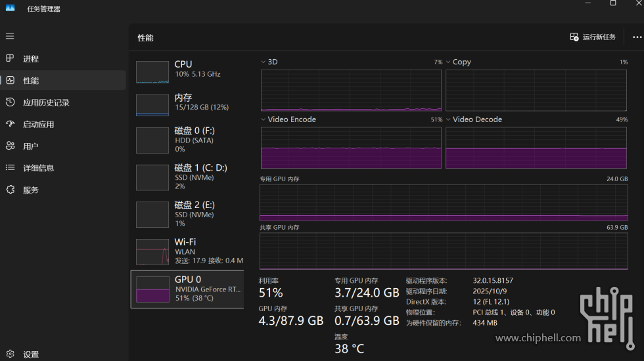Open the hamburger navigation menu
Screen dimensions: 644x361
(x=10, y=36)
